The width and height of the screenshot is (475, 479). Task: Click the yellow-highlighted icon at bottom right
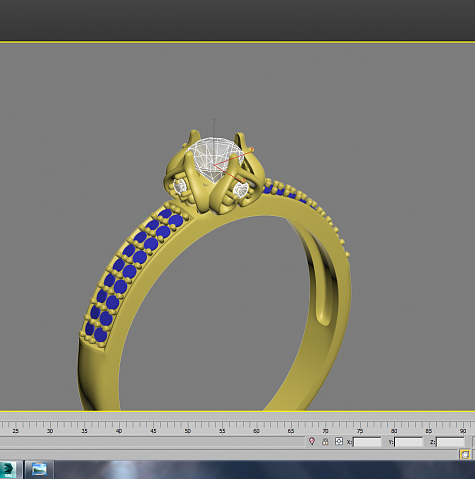[x=465, y=454]
